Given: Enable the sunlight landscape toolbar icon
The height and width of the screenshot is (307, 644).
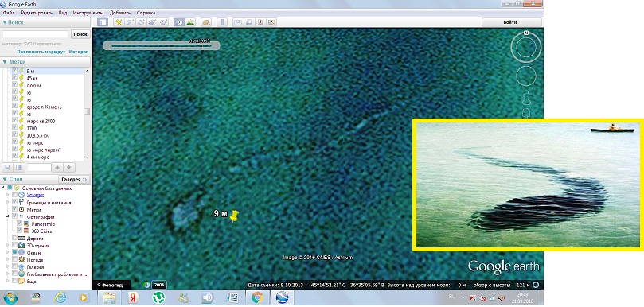Looking at the screenshot, I should pos(190,22).
